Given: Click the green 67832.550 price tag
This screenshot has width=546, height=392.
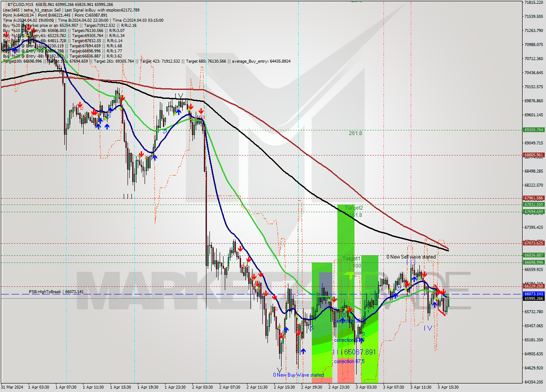Looking at the screenshot, I should point(533,205).
